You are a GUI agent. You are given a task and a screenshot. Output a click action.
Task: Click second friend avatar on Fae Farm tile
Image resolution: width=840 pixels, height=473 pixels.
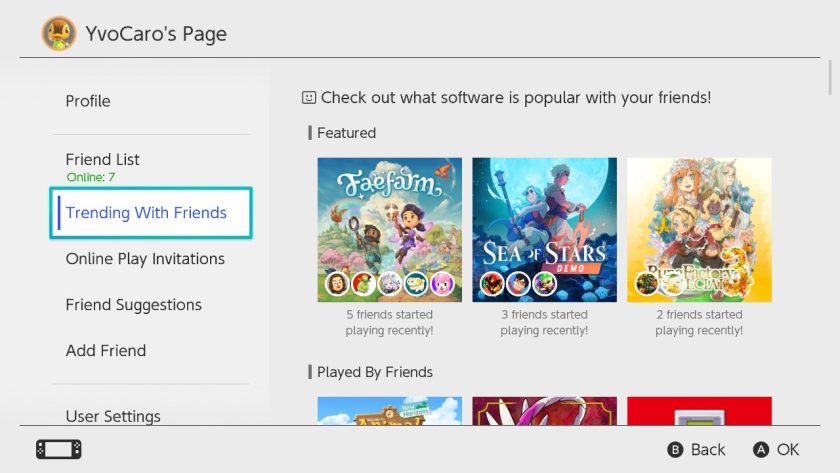364,284
